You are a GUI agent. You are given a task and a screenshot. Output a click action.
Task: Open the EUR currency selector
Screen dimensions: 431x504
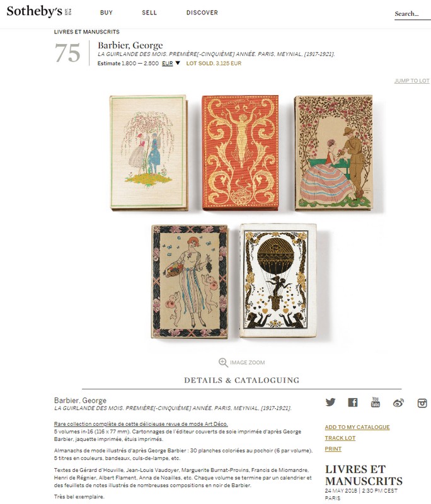click(167, 64)
